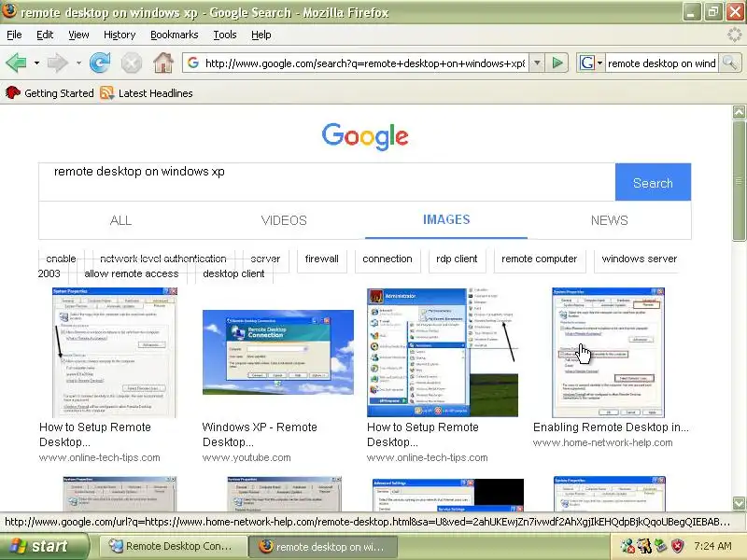Click the Firefox logo in title bar
The height and width of the screenshot is (560, 747).
coord(9,11)
